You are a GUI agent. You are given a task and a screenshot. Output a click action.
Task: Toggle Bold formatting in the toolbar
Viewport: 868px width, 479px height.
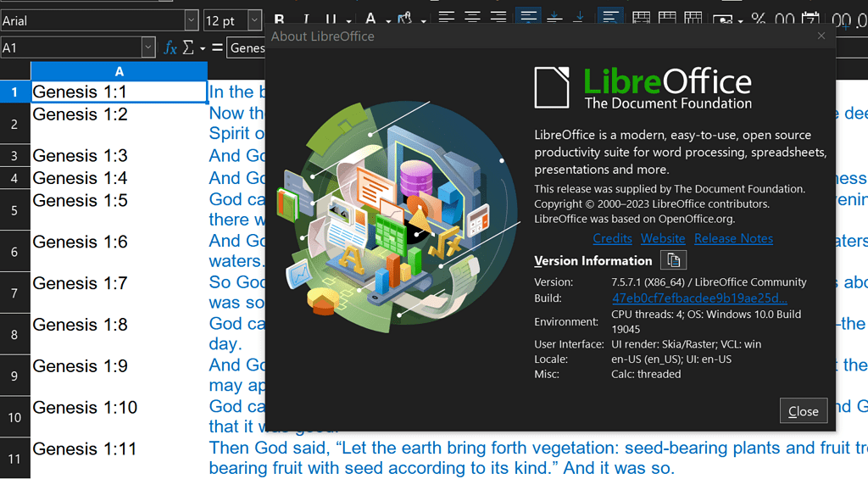pyautogui.click(x=280, y=20)
